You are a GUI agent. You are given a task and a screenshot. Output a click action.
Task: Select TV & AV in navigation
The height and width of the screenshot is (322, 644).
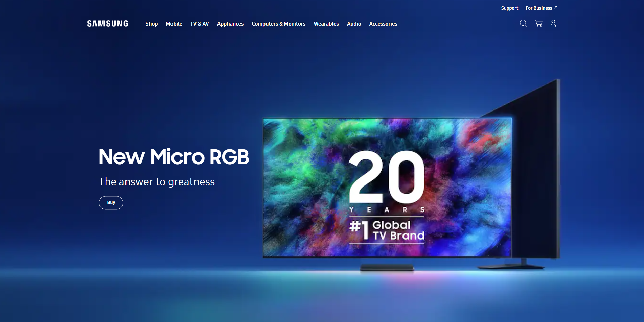200,24
